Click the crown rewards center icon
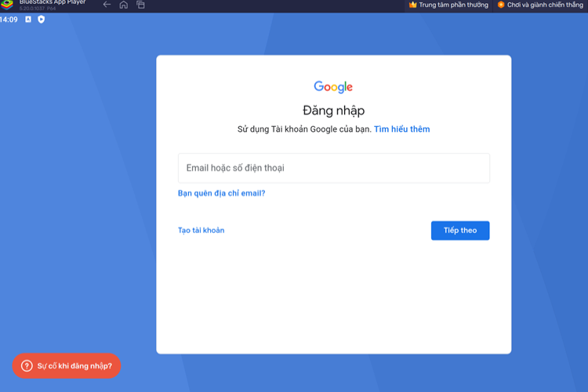This screenshot has width=588, height=392. 413,5
